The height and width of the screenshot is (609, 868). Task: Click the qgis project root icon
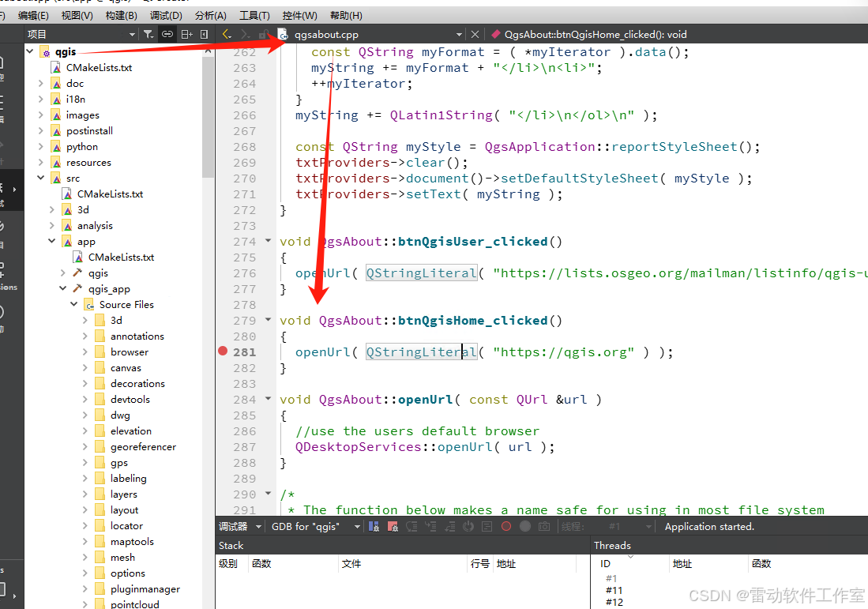(x=45, y=52)
